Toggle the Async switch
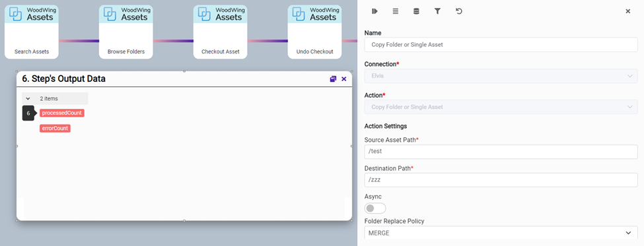Image resolution: width=644 pixels, height=246 pixels. 375,208
